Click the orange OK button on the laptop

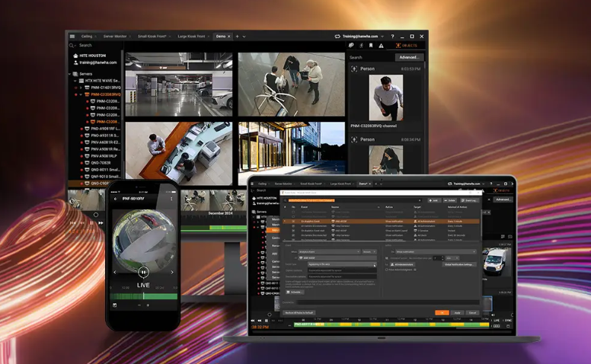click(442, 313)
